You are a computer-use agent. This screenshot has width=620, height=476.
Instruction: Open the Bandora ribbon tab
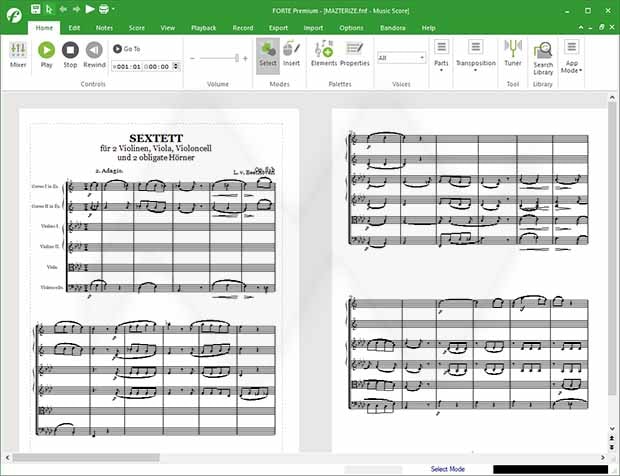(x=393, y=28)
